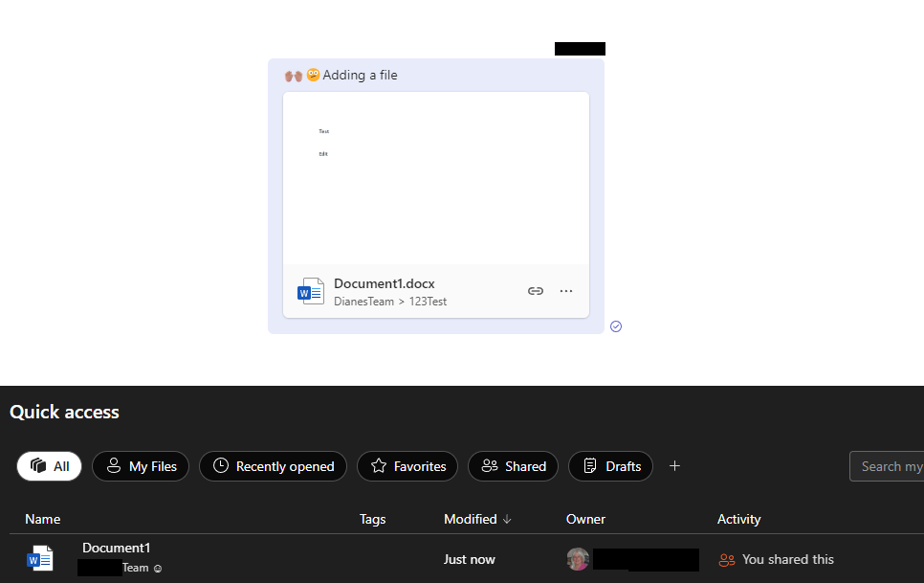Copy link icon on Document1.docx card
The width and height of the screenshot is (924, 583).
click(535, 291)
